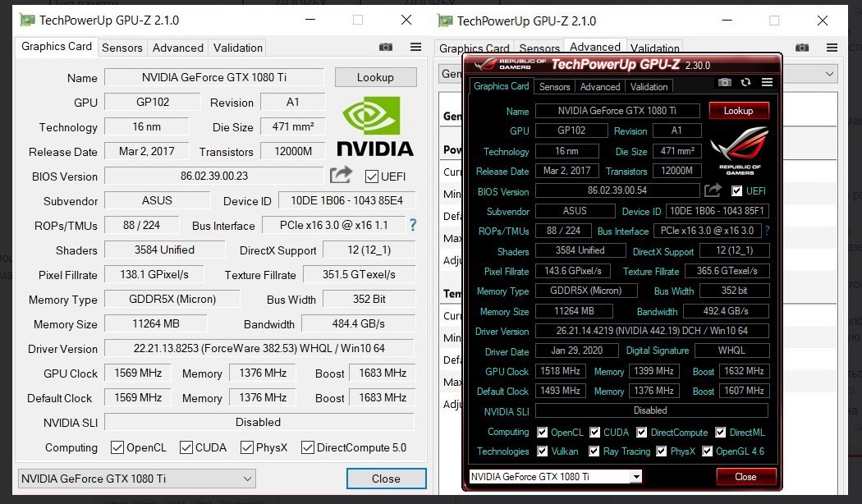862x504 pixels.
Task: Select Graphics Card tab in left GPU-Z window
Action: (57, 46)
